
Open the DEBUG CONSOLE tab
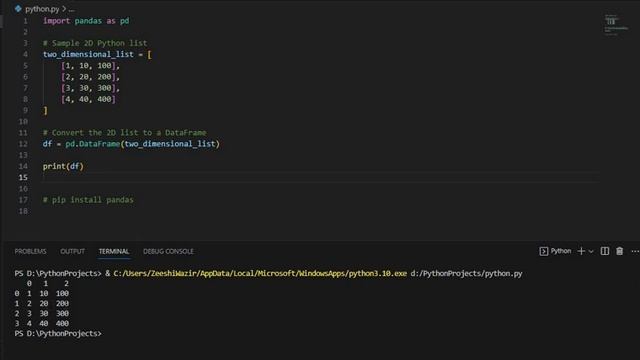click(x=168, y=251)
